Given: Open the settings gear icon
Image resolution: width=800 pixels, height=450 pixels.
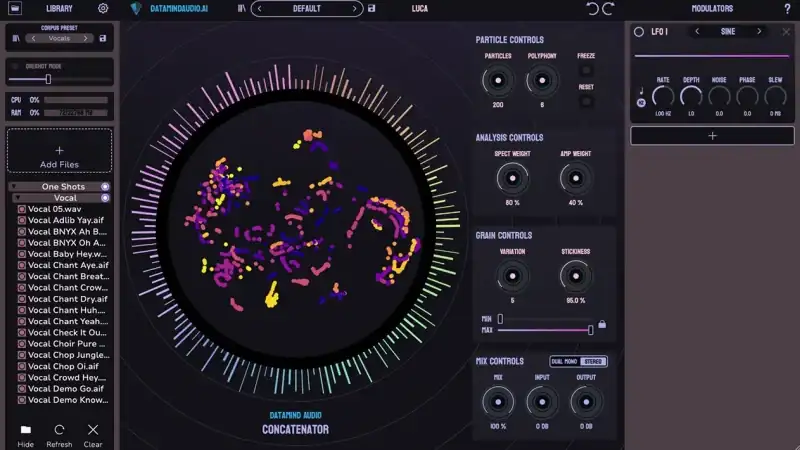Looking at the screenshot, I should (103, 8).
